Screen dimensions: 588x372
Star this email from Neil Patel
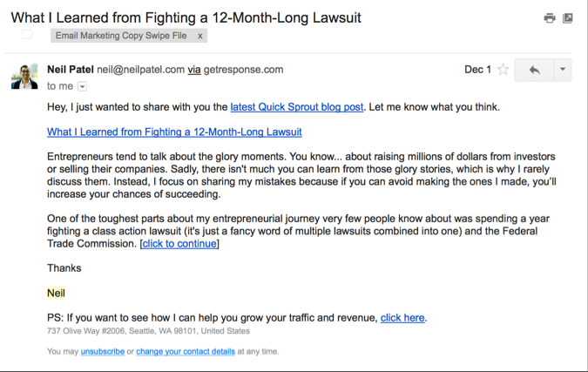point(503,70)
